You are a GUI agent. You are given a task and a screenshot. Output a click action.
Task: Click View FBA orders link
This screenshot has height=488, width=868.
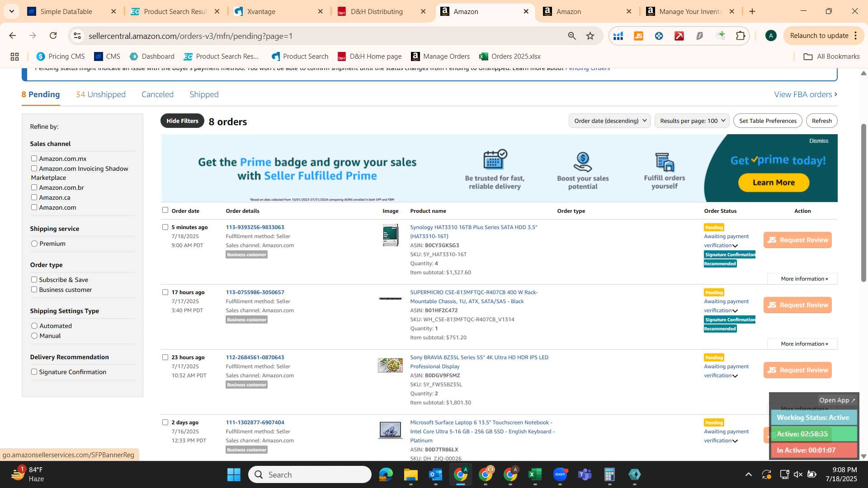pyautogui.click(x=806, y=94)
